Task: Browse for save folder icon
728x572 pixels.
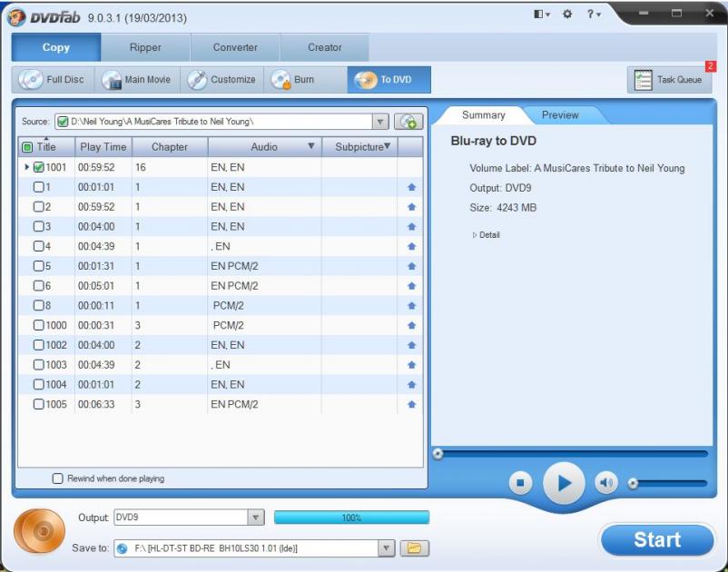Action: (414, 548)
